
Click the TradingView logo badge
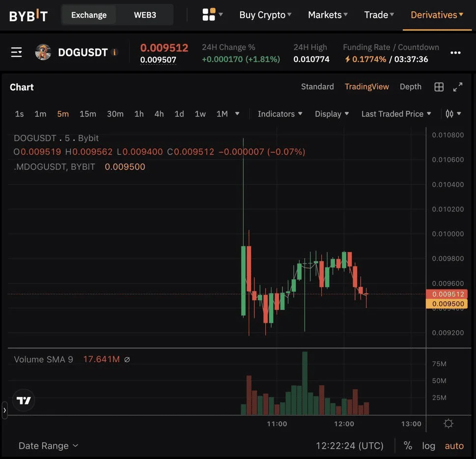(x=24, y=401)
